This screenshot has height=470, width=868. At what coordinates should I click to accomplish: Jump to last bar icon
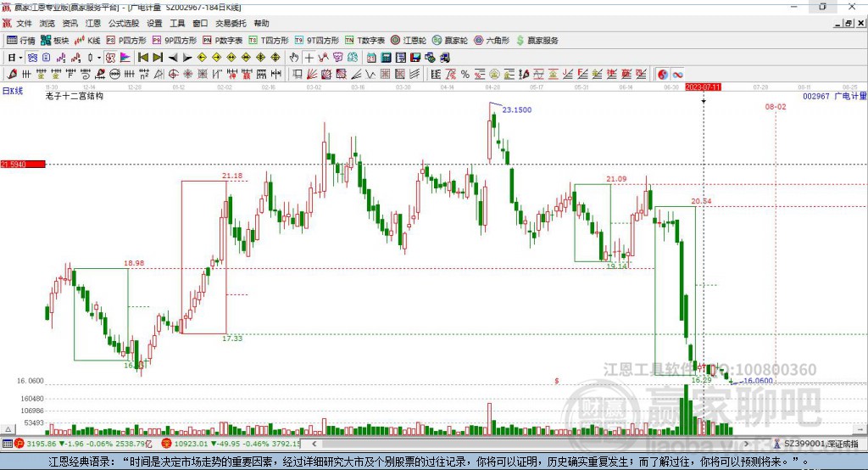coord(158,58)
